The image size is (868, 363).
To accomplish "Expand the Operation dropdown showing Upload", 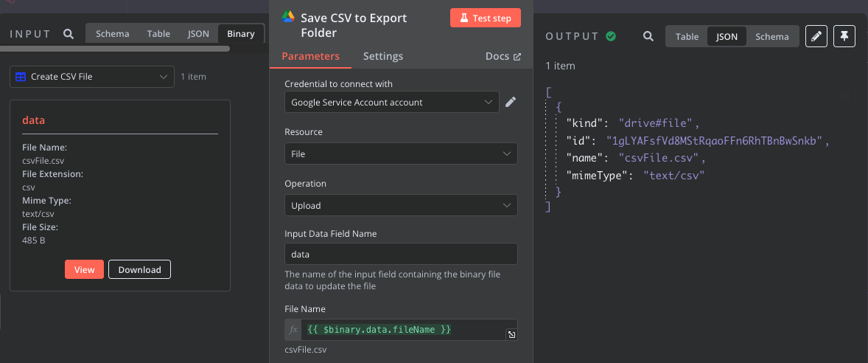I will click(x=401, y=205).
